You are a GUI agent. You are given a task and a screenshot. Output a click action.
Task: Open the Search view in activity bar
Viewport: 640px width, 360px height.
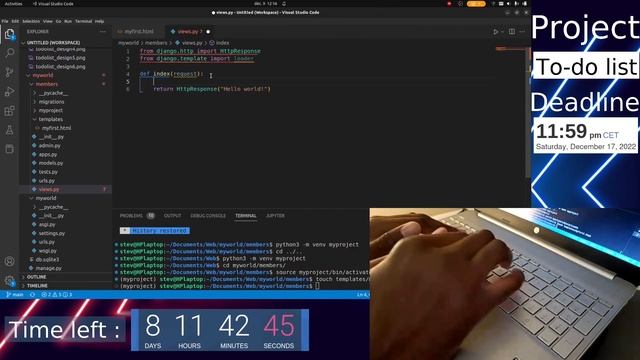10,53
